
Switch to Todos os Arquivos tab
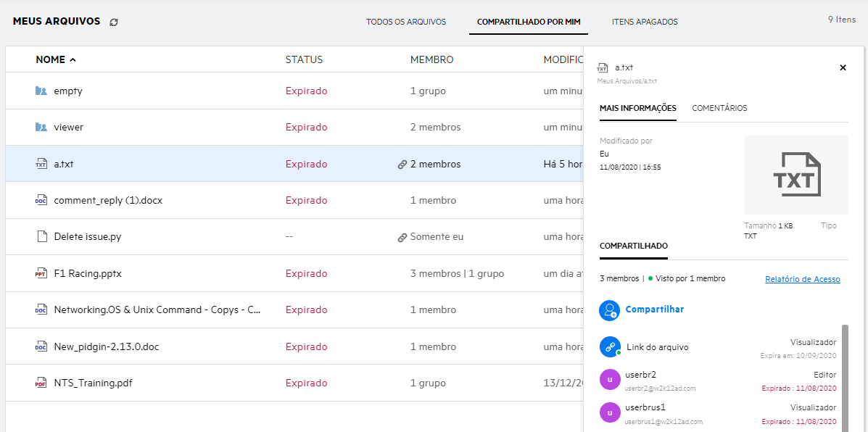406,22
